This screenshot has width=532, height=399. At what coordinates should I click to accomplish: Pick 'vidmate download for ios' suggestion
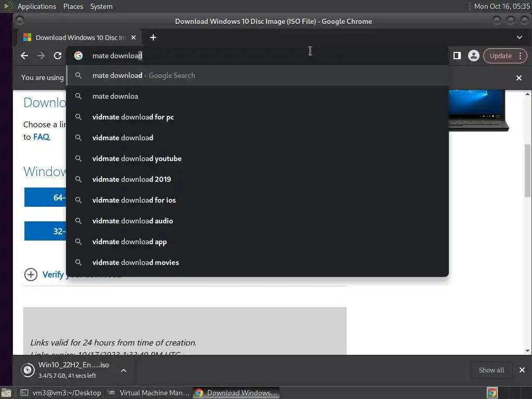click(x=258, y=200)
